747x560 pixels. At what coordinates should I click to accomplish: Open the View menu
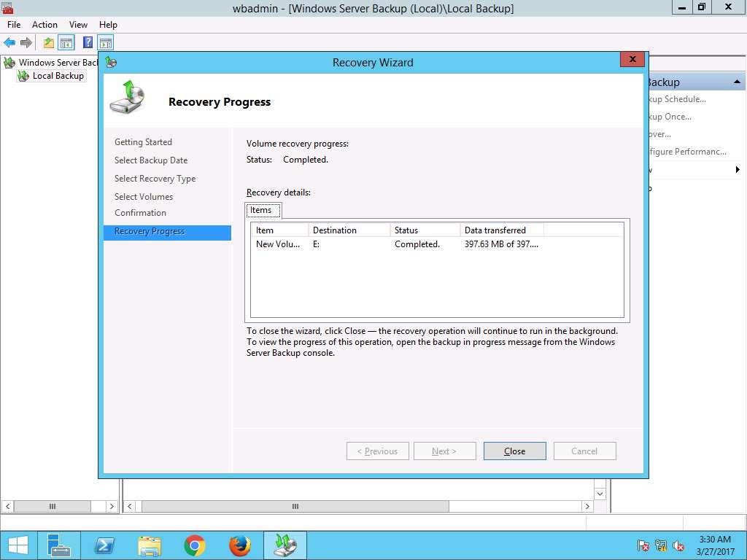(x=78, y=25)
